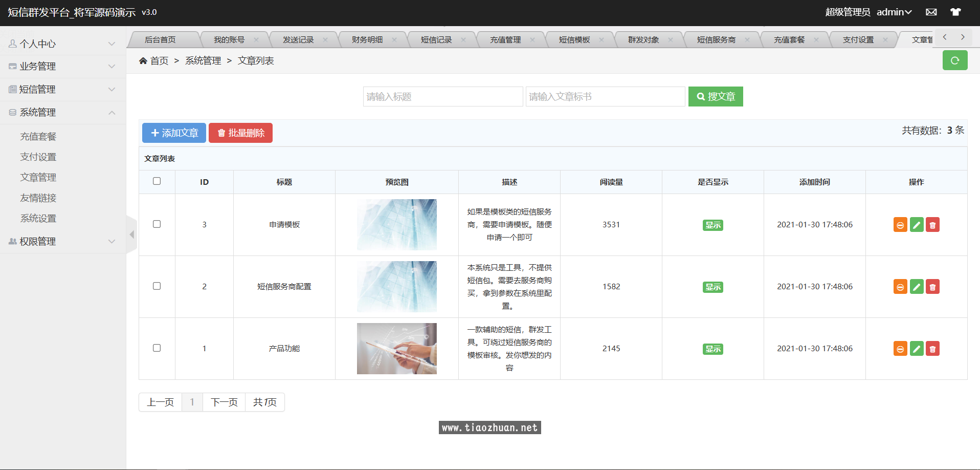
Task: Open the 财务明细 tab
Action: tap(368, 39)
